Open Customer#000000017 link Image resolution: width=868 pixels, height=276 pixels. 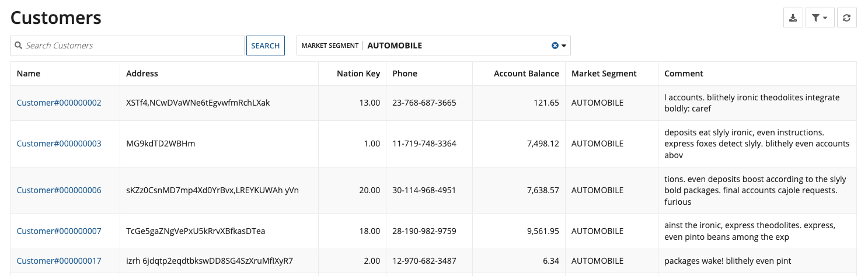click(x=59, y=260)
